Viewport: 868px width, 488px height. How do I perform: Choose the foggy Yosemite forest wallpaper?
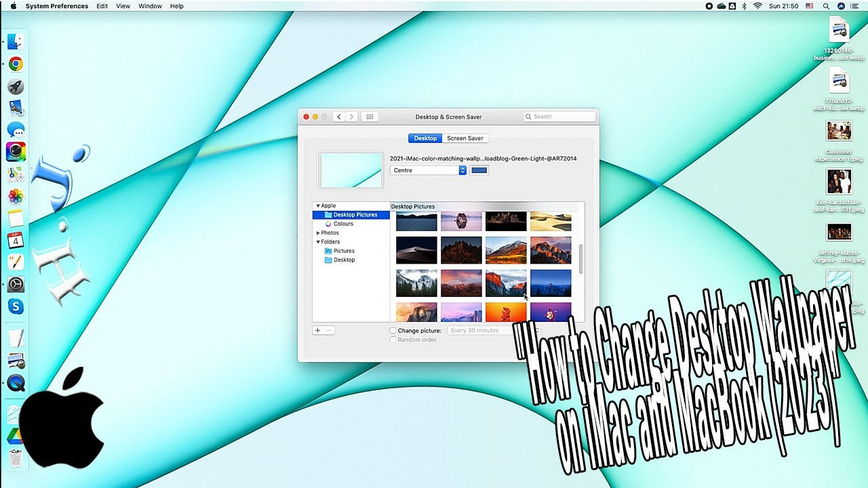point(416,283)
